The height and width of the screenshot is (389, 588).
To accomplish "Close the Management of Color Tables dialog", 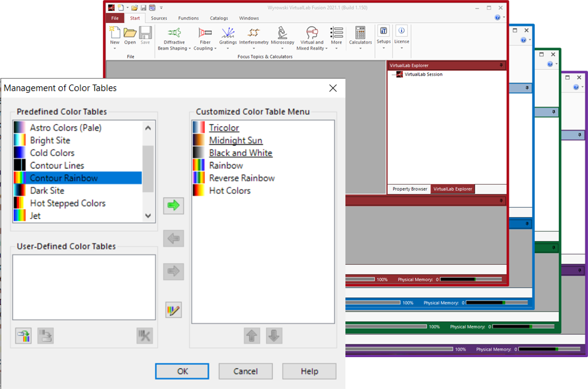I will click(x=333, y=88).
